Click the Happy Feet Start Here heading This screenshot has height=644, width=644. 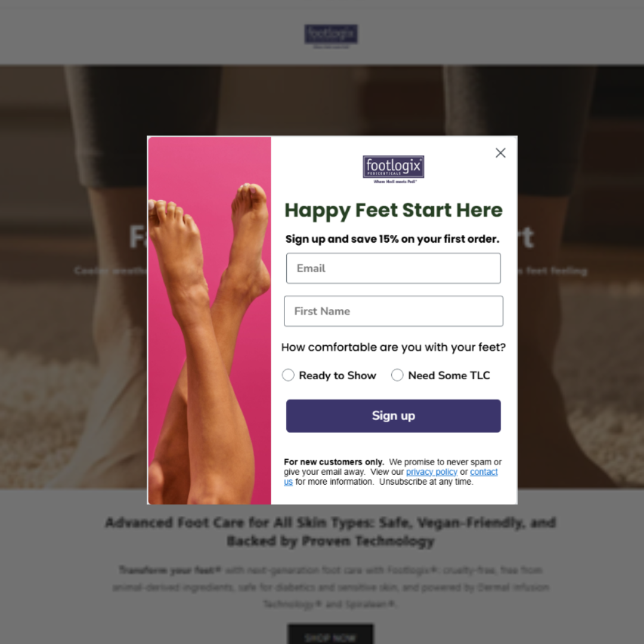point(393,210)
